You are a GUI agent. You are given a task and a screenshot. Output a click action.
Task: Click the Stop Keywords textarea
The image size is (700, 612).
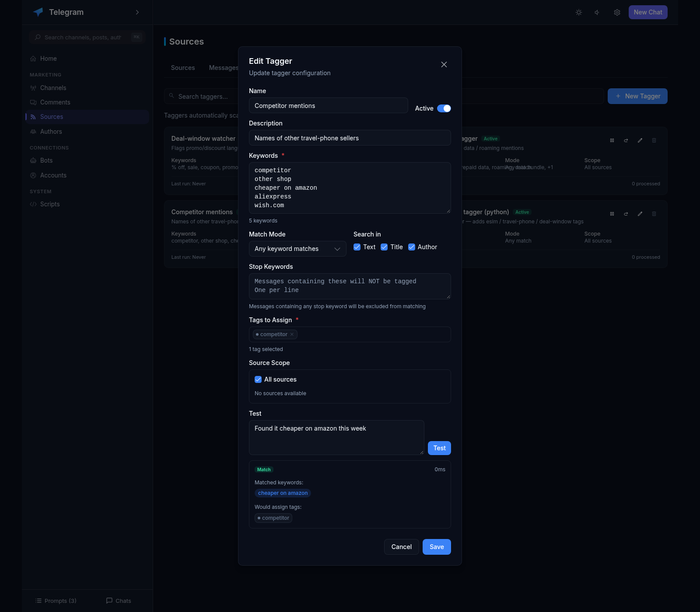coord(350,286)
